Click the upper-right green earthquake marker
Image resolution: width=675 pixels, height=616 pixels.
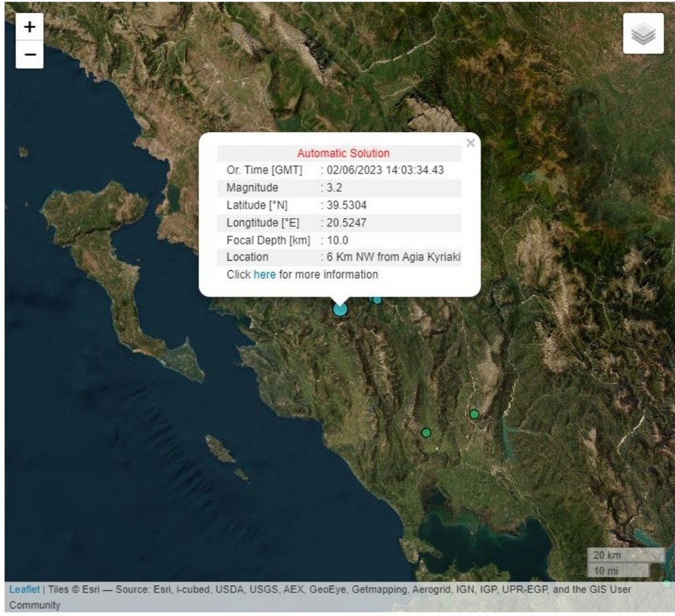(x=474, y=414)
